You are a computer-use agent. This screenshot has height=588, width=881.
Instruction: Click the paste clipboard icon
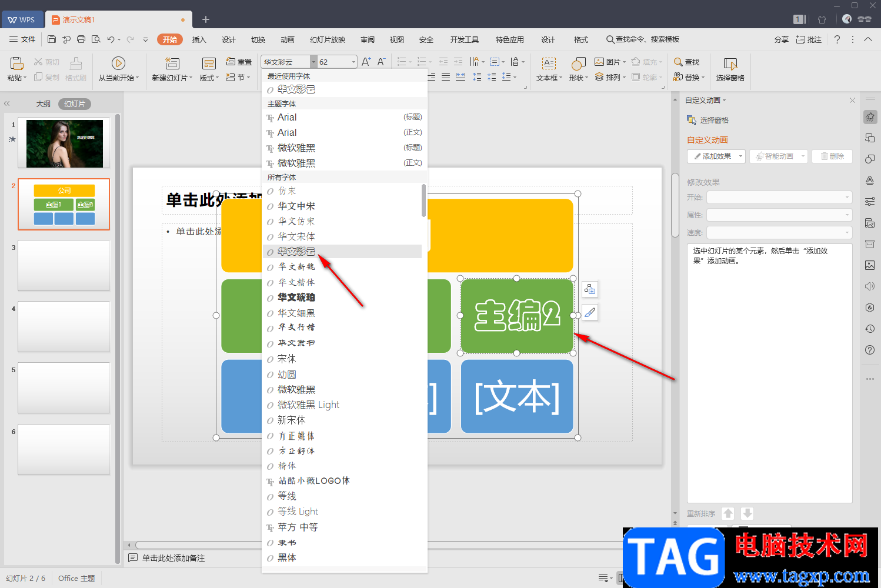tap(16, 63)
